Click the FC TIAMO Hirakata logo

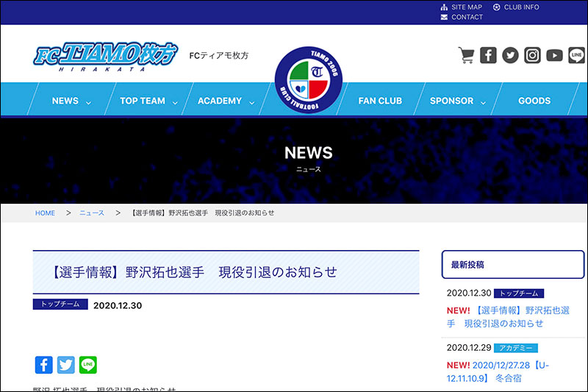[x=105, y=55]
